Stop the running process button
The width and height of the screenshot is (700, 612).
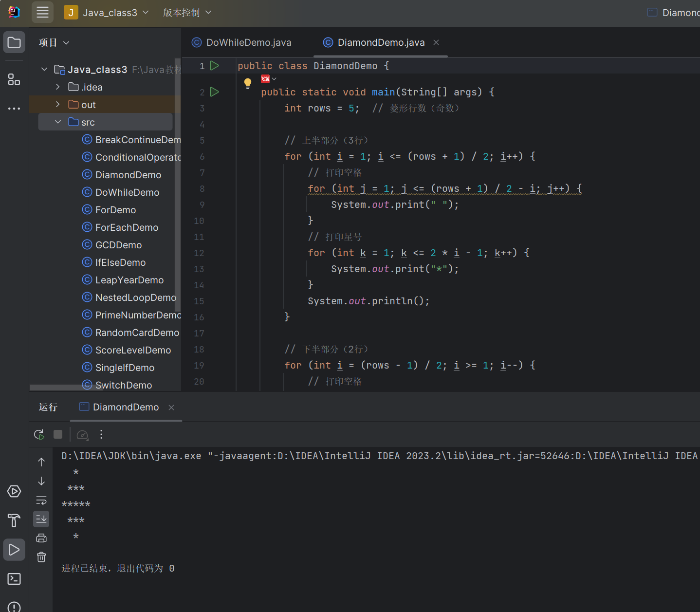[x=58, y=434]
